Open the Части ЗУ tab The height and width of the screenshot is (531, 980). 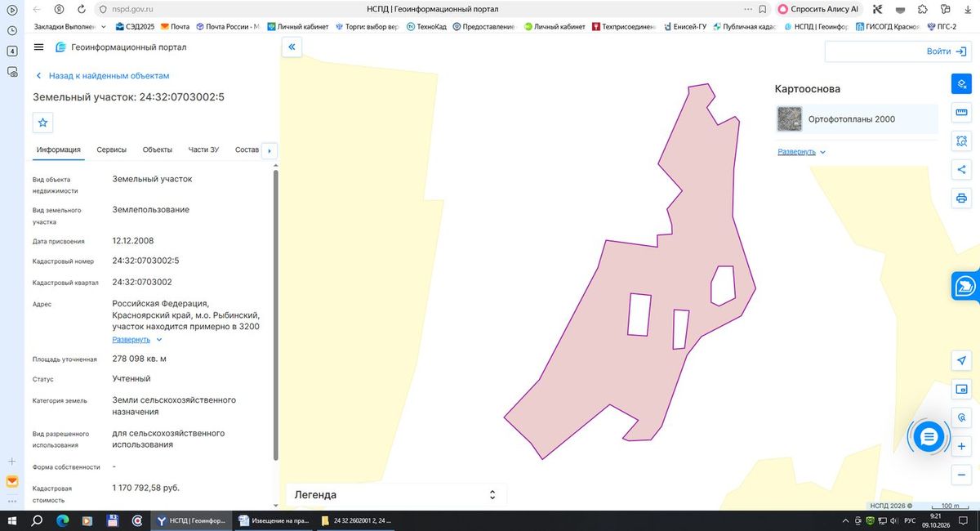[203, 149]
